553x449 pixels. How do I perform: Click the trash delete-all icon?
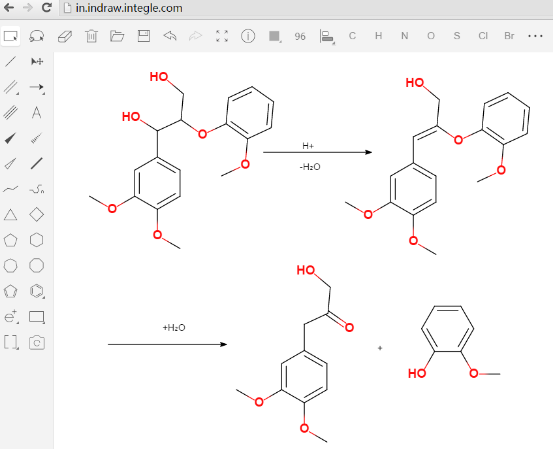click(x=91, y=36)
